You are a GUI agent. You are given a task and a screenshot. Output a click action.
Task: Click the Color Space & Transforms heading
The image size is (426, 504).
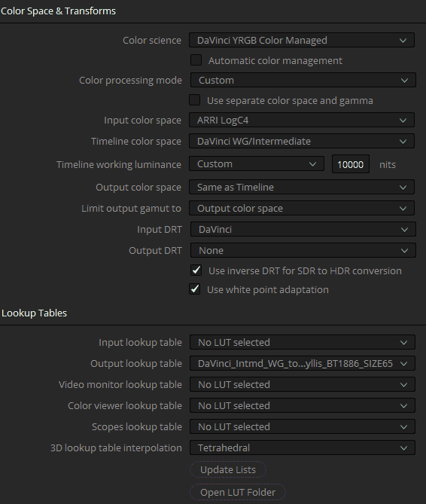pyautogui.click(x=58, y=11)
